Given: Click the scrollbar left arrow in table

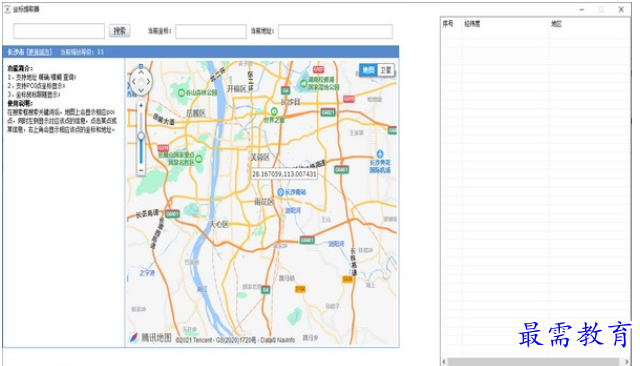Looking at the screenshot, I should pos(444,362).
